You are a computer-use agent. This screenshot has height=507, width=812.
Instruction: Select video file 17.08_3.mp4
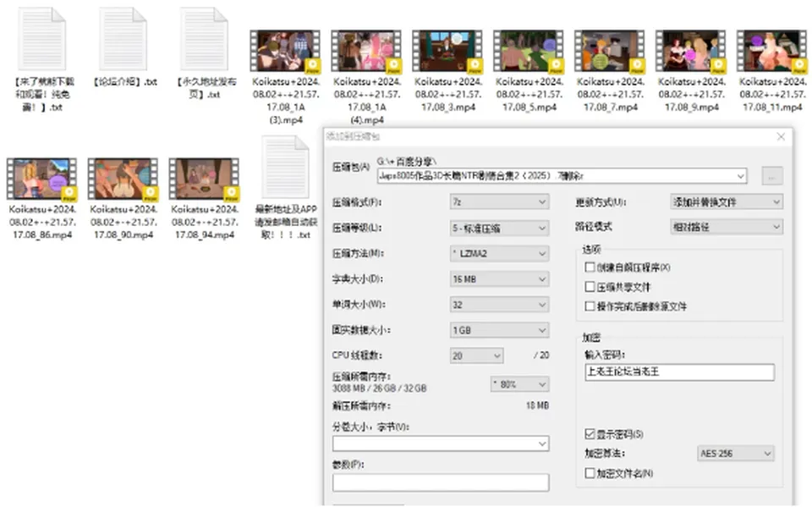click(x=447, y=50)
